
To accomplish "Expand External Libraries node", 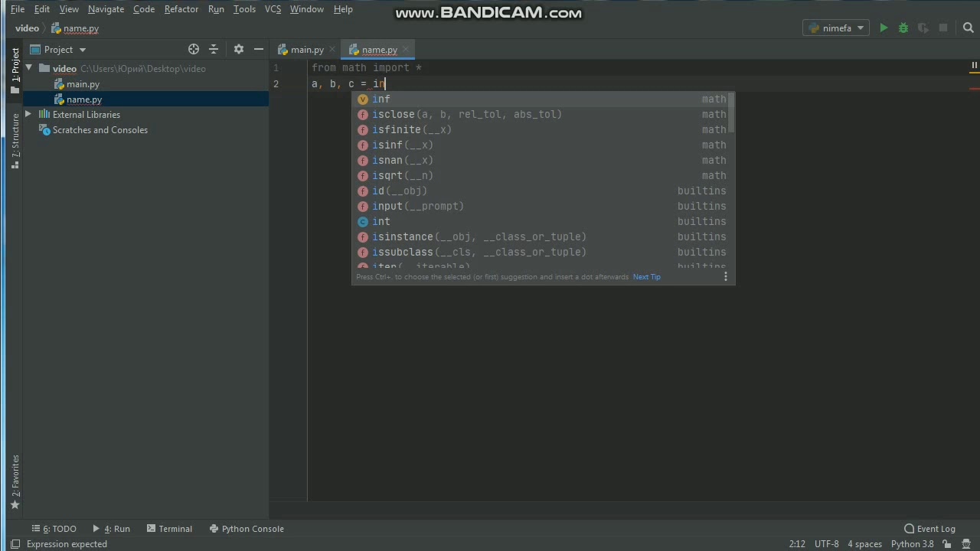I will tap(29, 115).
